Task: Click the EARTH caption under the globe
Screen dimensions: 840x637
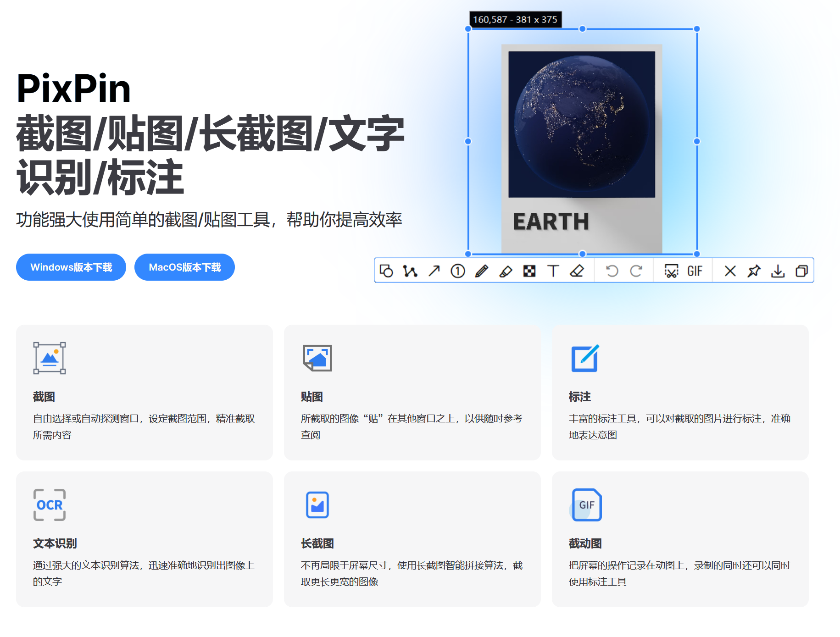Action: tap(551, 222)
